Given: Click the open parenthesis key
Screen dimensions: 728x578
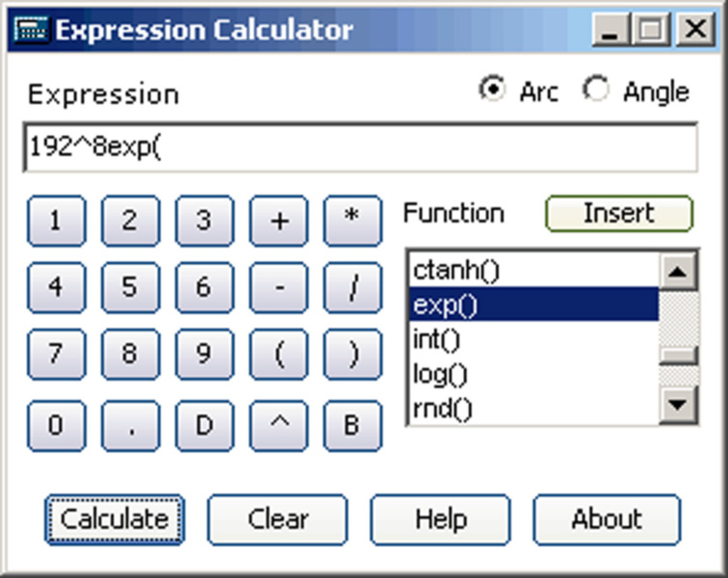Looking at the screenshot, I should [x=278, y=355].
